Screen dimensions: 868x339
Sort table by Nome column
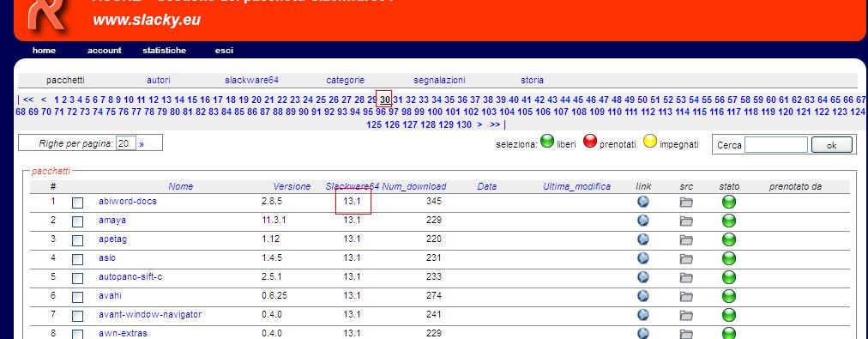(180, 187)
